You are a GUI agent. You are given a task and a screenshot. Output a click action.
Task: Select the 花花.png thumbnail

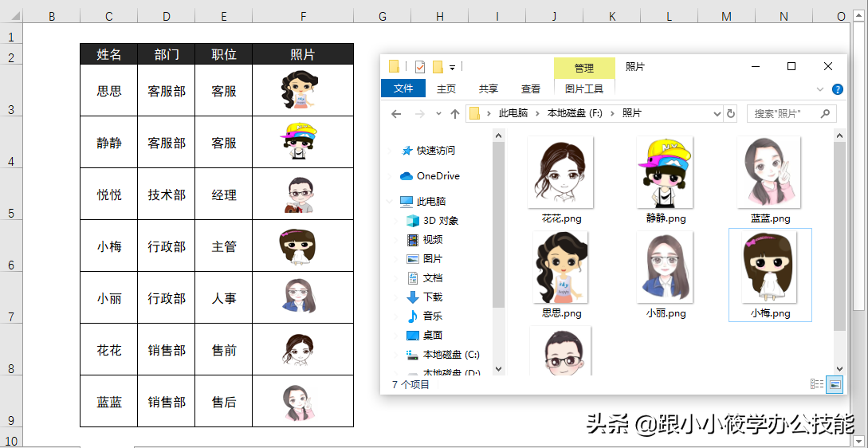[560, 173]
